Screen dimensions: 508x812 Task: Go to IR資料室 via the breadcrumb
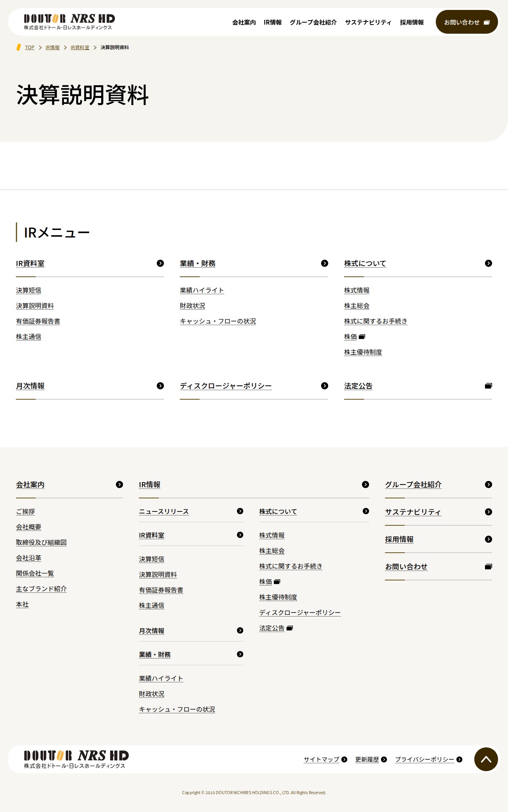click(80, 48)
